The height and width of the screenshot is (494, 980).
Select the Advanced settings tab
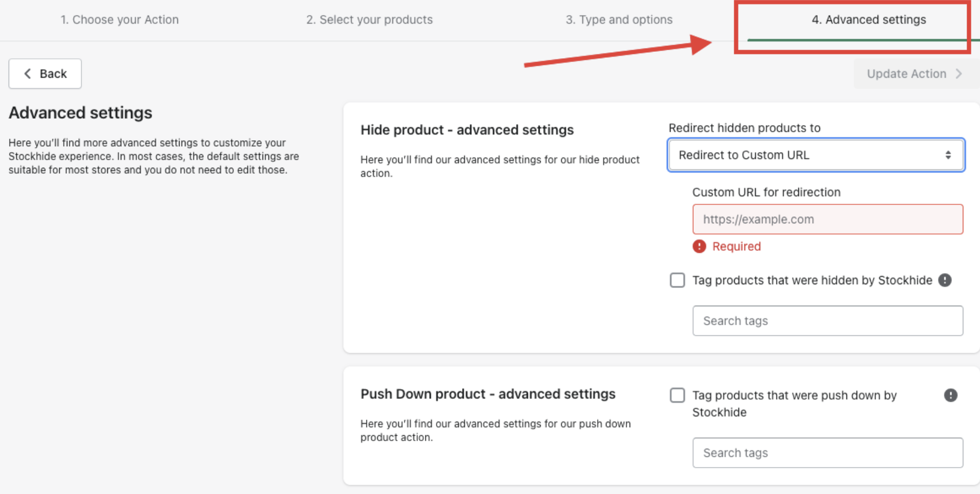(868, 20)
